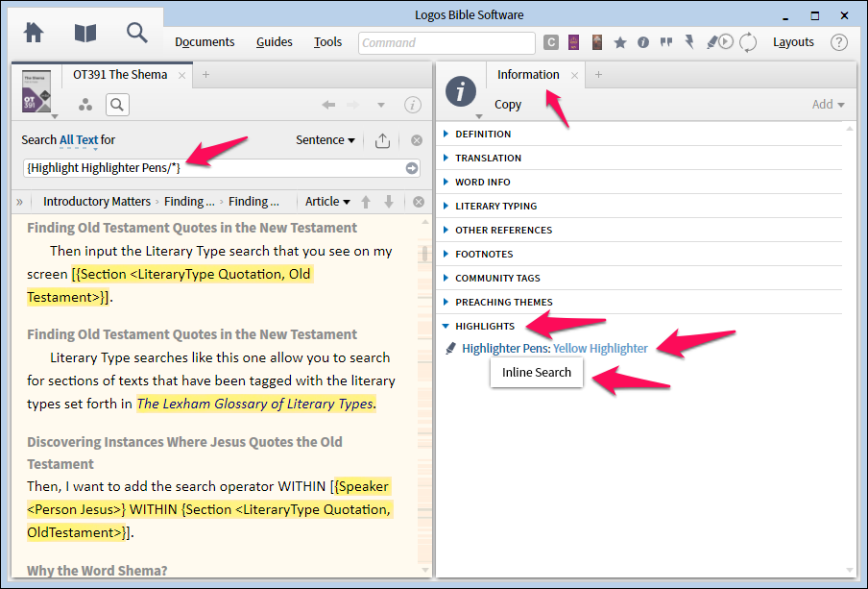The width and height of the screenshot is (868, 589).
Task: Open the Add dropdown in Information panel
Action: 828,104
